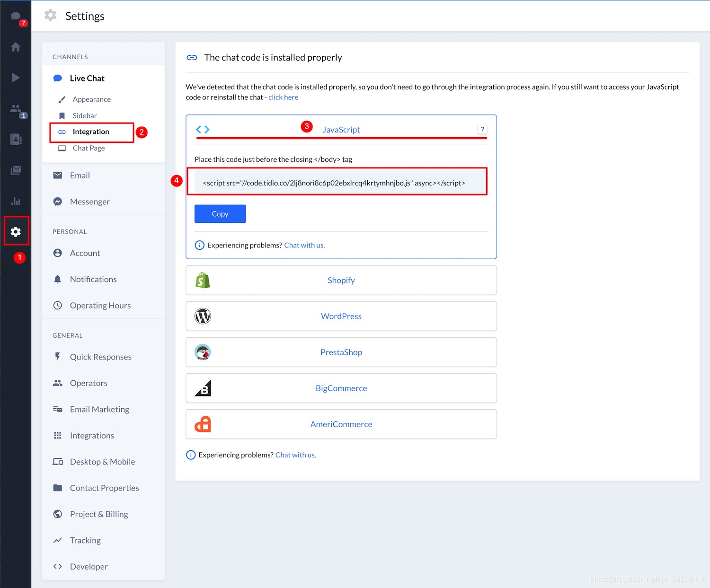Click the BigCommerce logo icon
Viewport: 710px width, 588px height.
click(203, 388)
